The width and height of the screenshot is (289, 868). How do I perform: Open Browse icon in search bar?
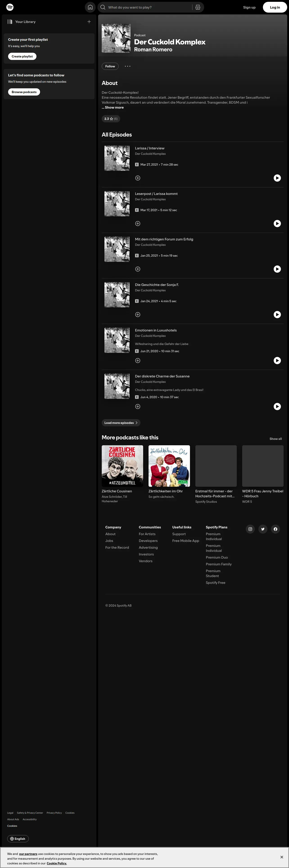[198, 7]
